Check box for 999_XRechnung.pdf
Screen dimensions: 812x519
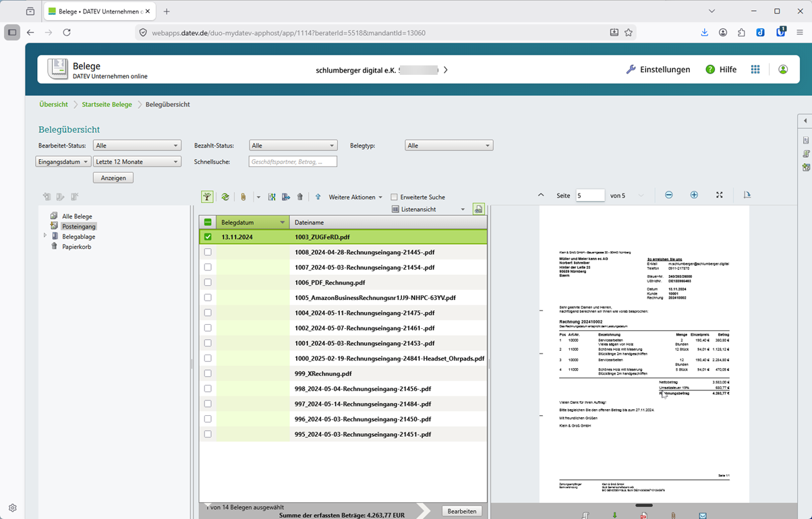pos(208,373)
